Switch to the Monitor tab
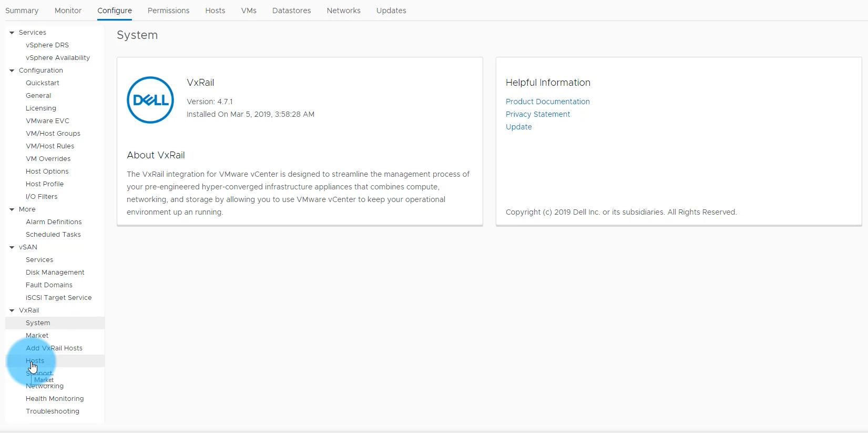The height and width of the screenshot is (433, 868). [x=68, y=11]
